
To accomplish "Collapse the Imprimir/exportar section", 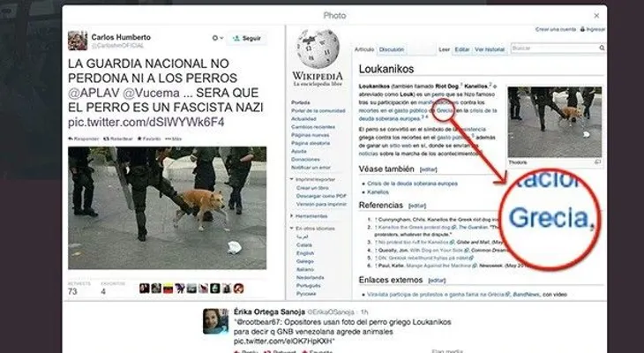I will pyautogui.click(x=313, y=179).
